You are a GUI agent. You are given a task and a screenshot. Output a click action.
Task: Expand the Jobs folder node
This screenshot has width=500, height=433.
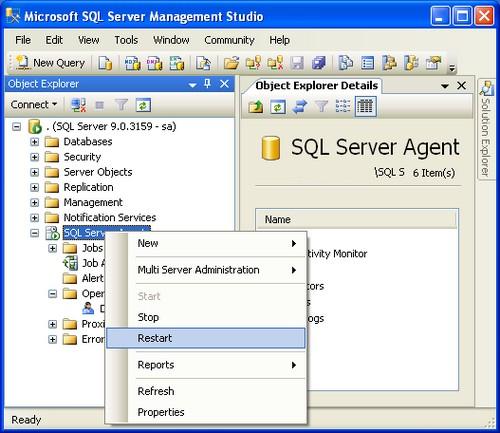click(x=52, y=248)
